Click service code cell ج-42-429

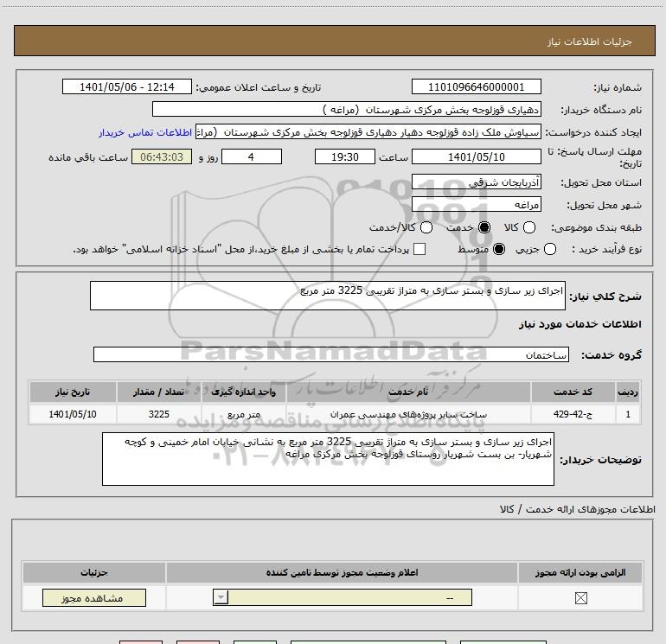[573, 414]
